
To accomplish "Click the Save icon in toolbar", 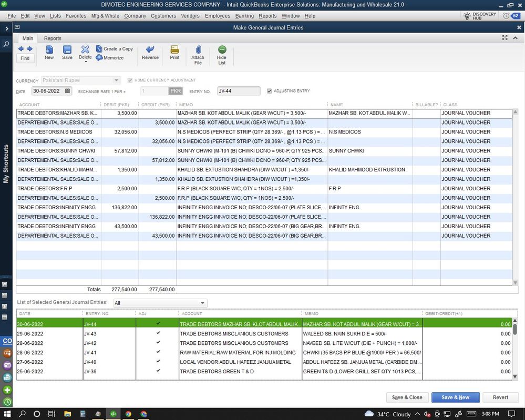I will [67, 50].
